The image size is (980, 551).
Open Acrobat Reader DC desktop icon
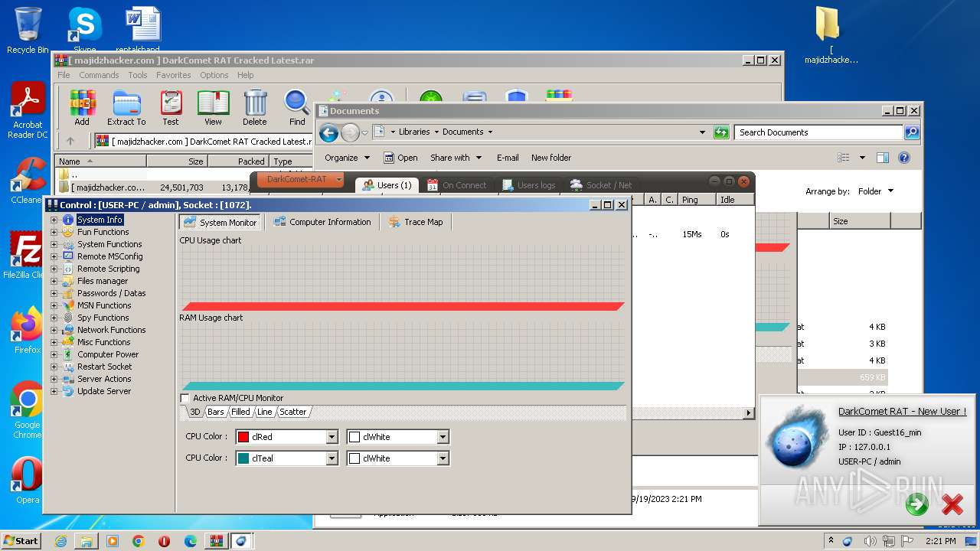pos(28,111)
